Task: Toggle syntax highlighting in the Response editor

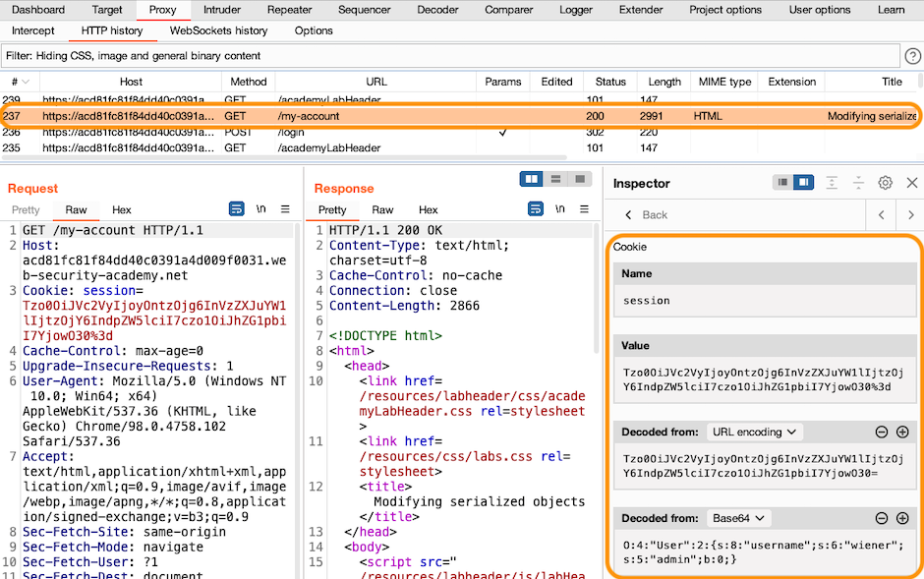Action: click(x=536, y=209)
